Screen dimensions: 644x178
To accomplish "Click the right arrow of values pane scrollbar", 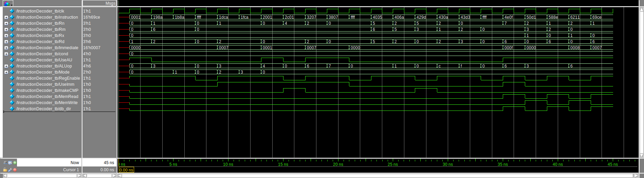I will [x=115, y=176].
